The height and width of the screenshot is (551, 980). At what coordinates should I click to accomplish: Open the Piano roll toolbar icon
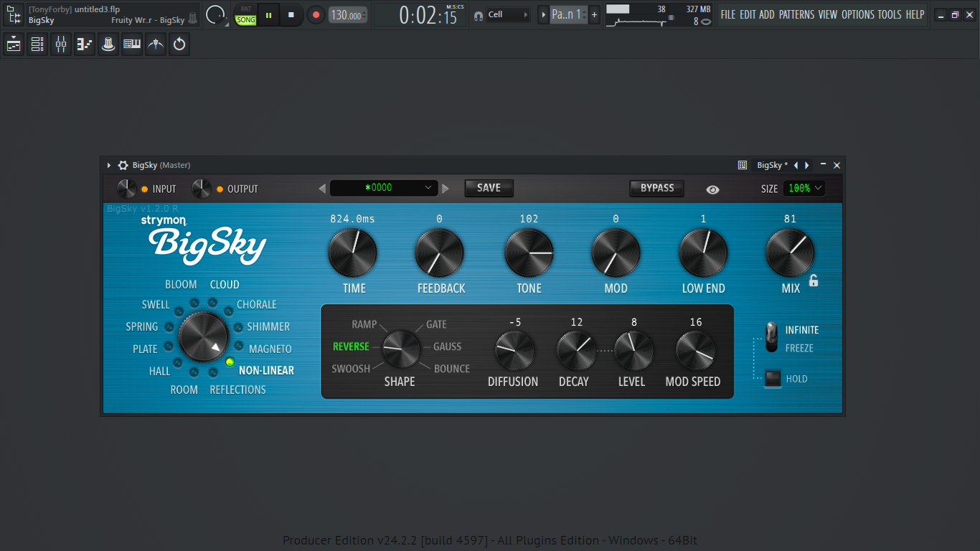click(85, 45)
